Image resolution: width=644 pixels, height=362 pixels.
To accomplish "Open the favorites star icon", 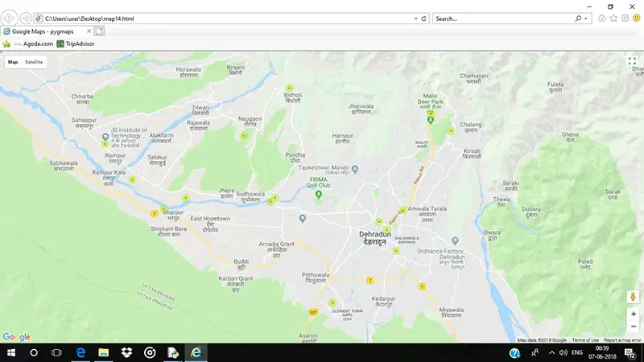I will pos(613,18).
